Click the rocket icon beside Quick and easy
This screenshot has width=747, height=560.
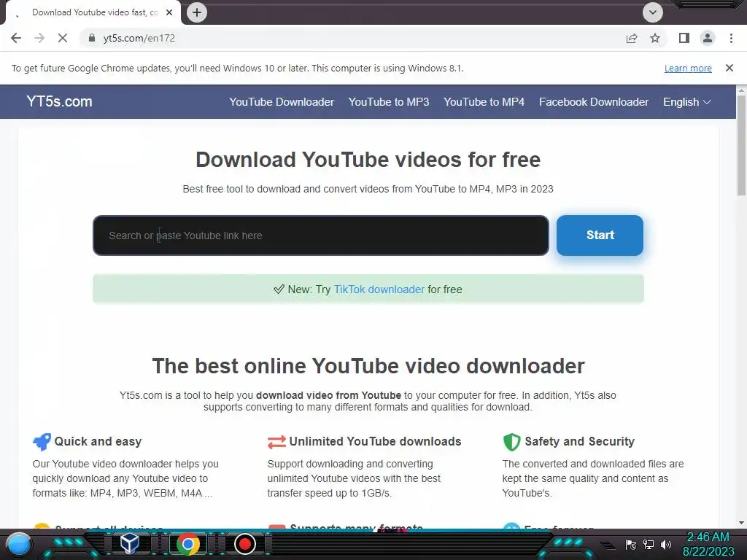tap(42, 441)
